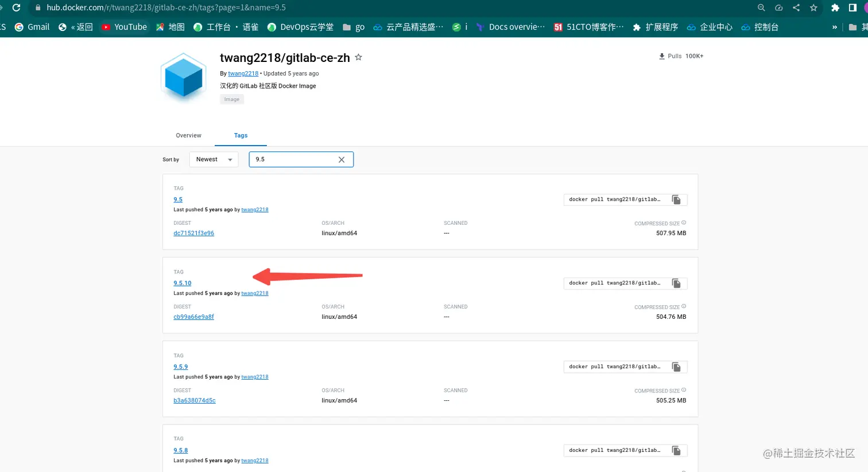Open 工作台 · 语雀 bookmark

click(226, 27)
